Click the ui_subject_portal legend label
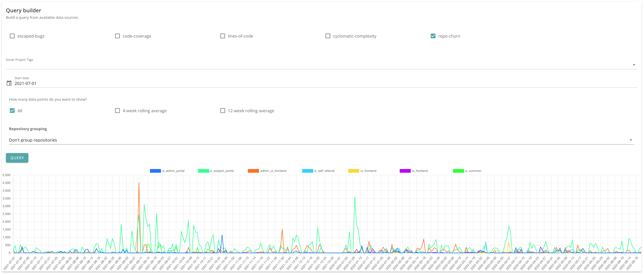644x275 pixels. pyautogui.click(x=221, y=171)
